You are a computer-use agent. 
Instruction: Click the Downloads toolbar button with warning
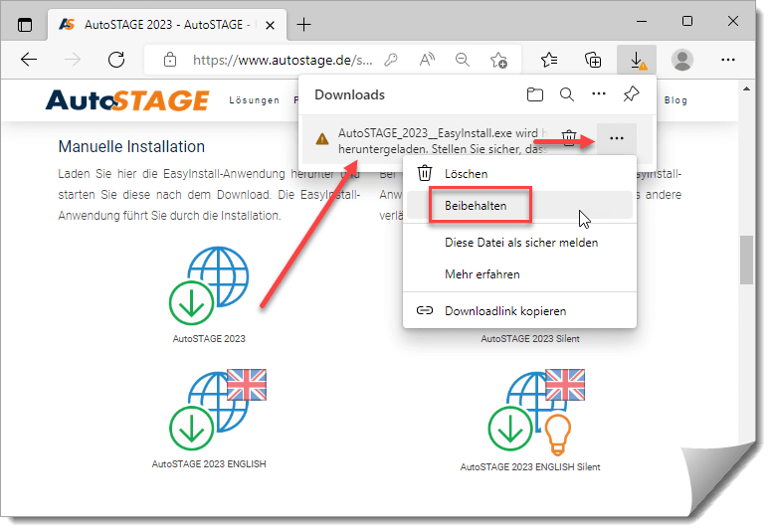coord(637,60)
